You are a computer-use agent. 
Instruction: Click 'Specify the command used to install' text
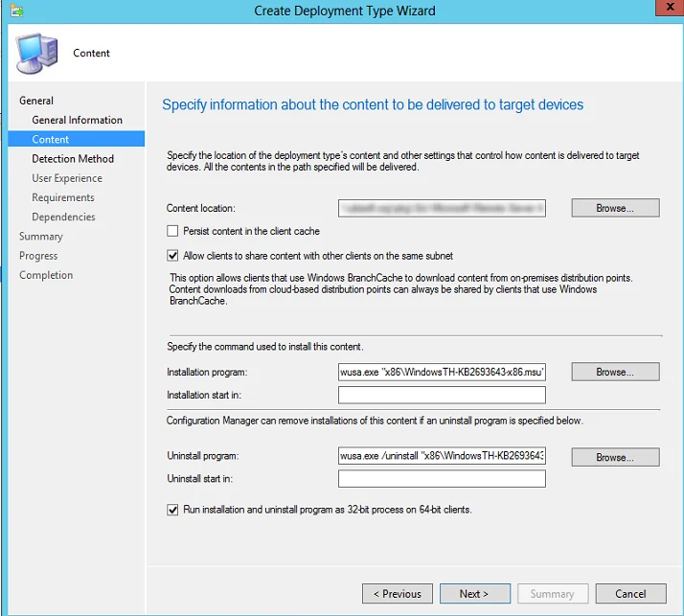(x=265, y=347)
